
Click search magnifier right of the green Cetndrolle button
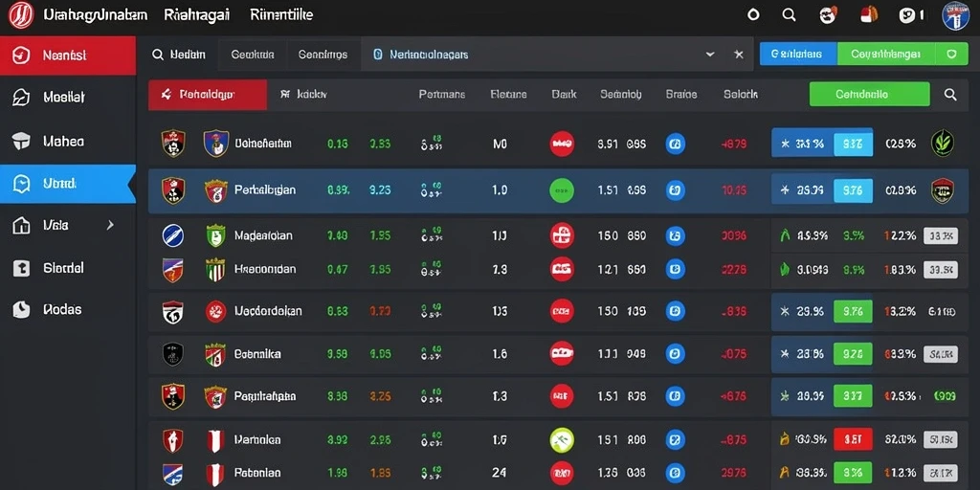coord(950,95)
